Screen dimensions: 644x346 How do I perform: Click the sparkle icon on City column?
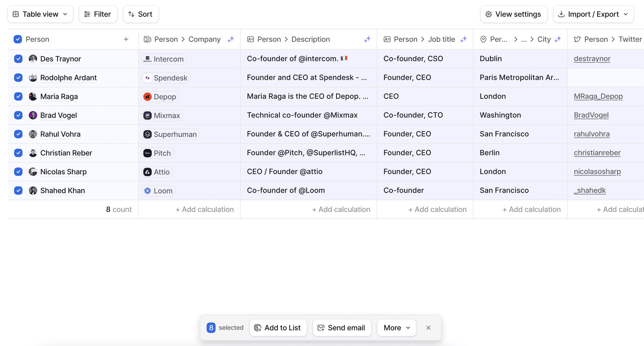click(x=558, y=39)
